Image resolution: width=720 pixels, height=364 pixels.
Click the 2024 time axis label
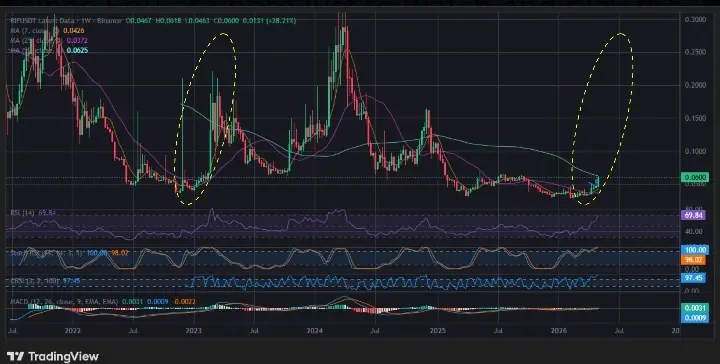pos(315,330)
